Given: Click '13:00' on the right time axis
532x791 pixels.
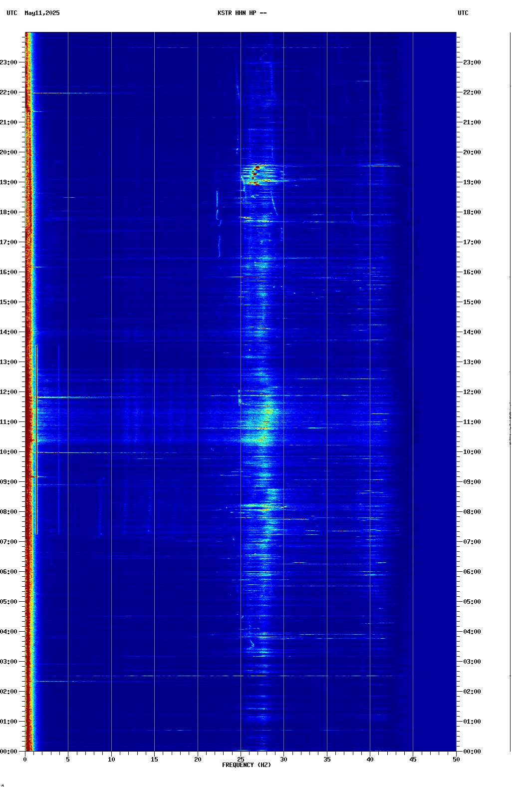Looking at the screenshot, I should (472, 362).
